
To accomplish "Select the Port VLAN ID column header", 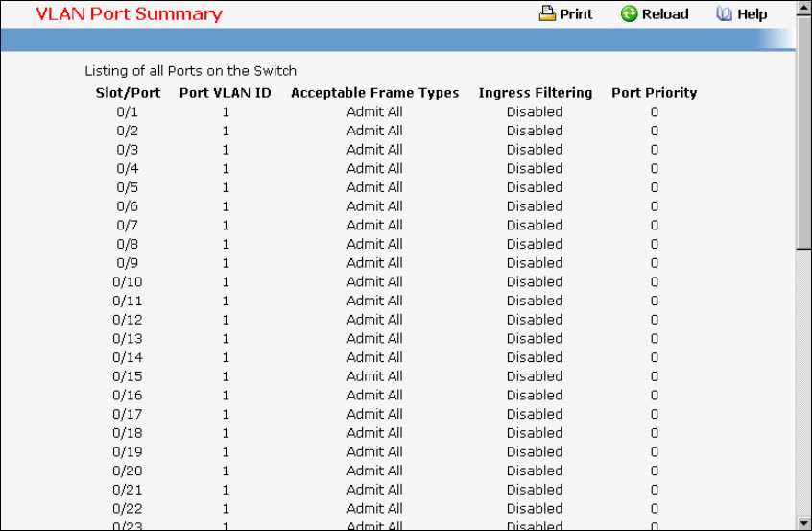I will click(x=225, y=93).
